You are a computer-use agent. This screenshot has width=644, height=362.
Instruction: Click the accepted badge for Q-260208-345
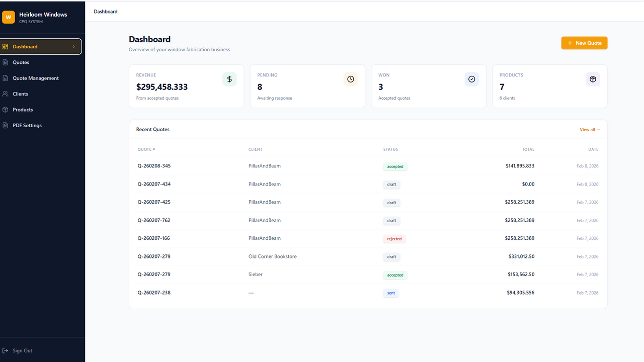[x=395, y=166]
